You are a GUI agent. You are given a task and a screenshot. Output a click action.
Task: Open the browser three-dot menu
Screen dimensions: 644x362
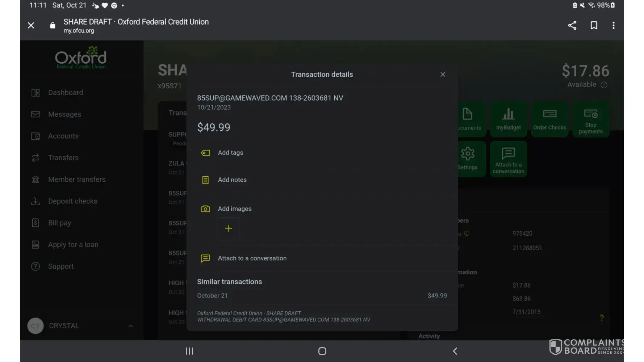click(x=613, y=25)
